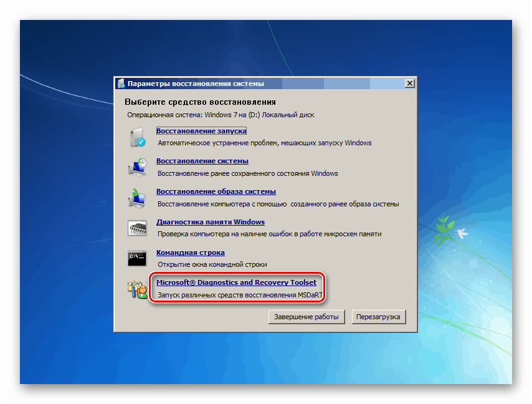Open the Восстановление образа системы link
The image size is (532, 404).
[216, 191]
